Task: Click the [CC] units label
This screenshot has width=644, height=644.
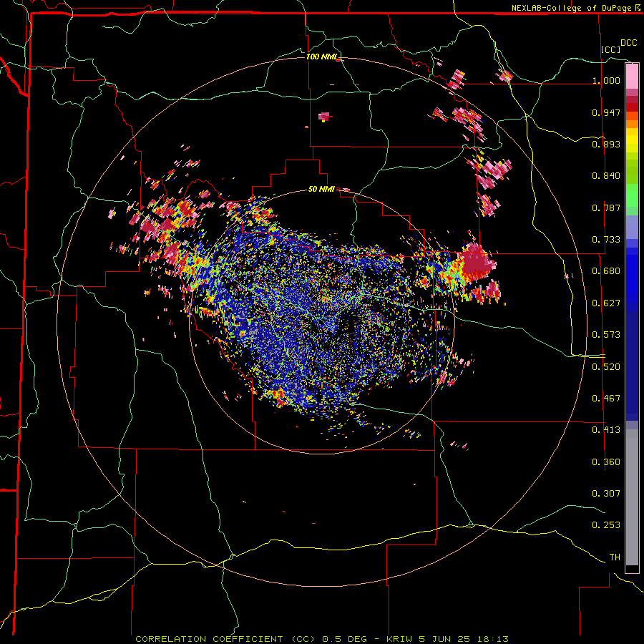Action: [x=611, y=49]
